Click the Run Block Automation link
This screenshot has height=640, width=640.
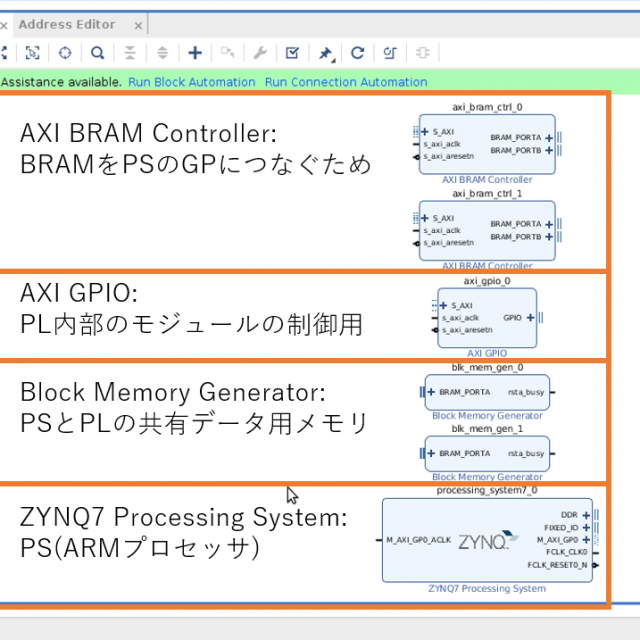(x=191, y=82)
